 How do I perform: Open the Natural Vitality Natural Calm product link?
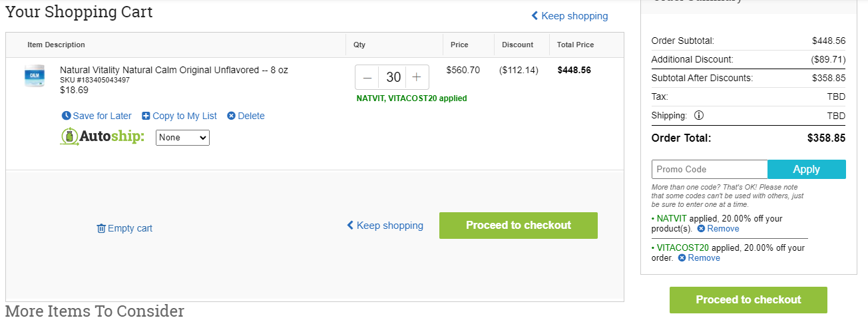[174, 70]
